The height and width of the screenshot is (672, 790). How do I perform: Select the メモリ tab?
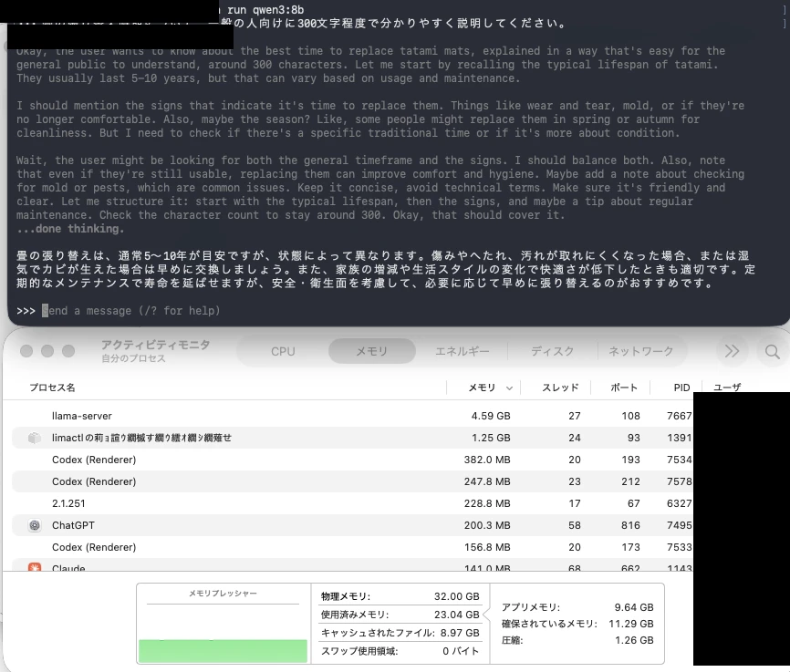(372, 351)
